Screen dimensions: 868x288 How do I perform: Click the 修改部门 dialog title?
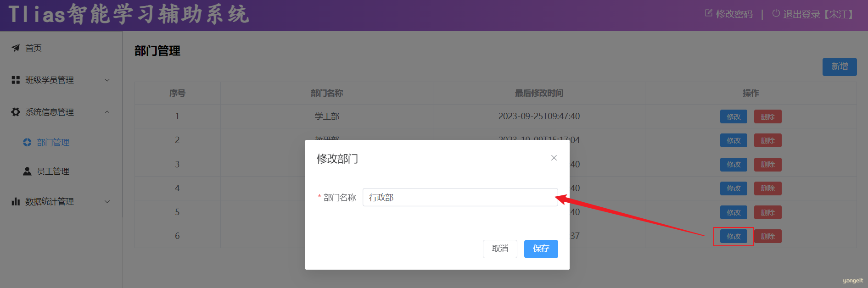[x=337, y=159]
